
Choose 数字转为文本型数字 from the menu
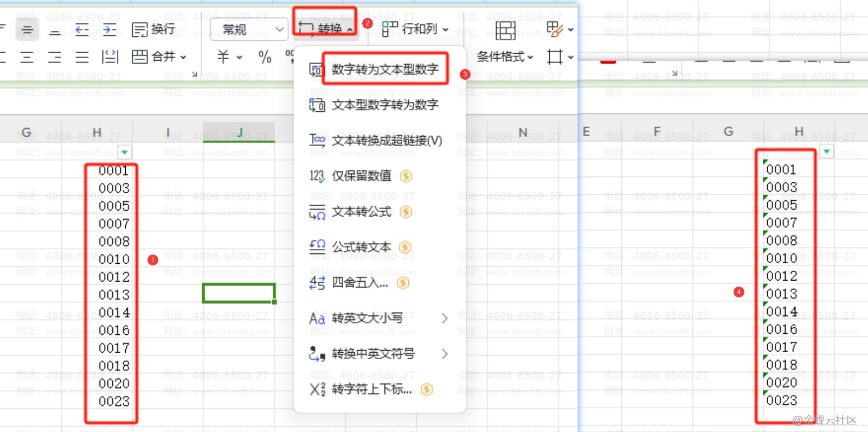pos(380,69)
